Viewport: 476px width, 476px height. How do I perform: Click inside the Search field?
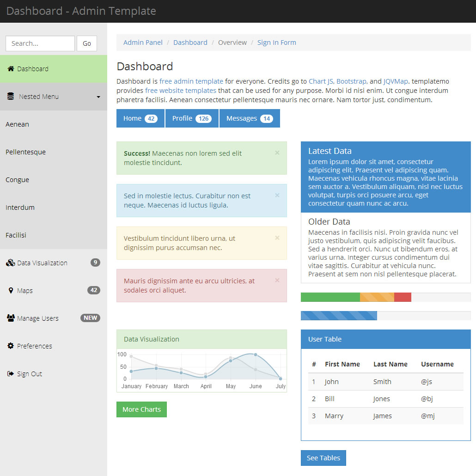40,43
